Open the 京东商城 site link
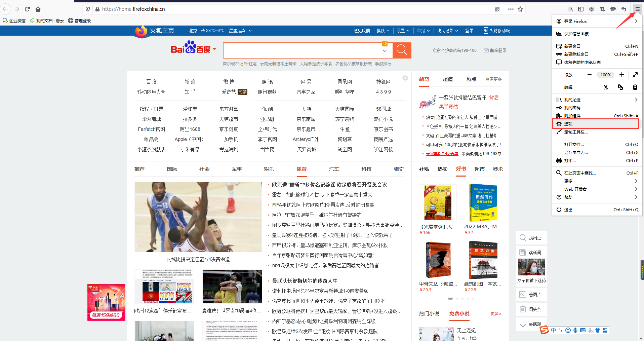The height and width of the screenshot is (341, 644). click(306, 119)
